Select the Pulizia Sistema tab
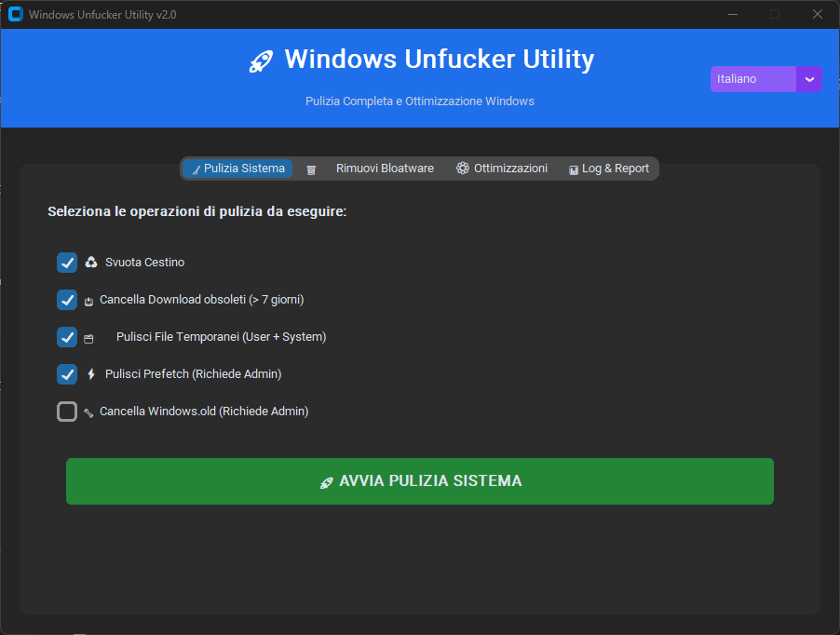 point(237,169)
